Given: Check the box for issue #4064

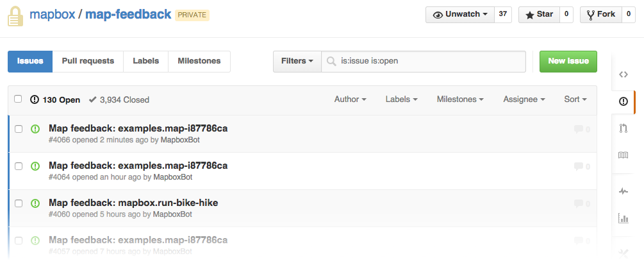Looking at the screenshot, I should point(19,166).
